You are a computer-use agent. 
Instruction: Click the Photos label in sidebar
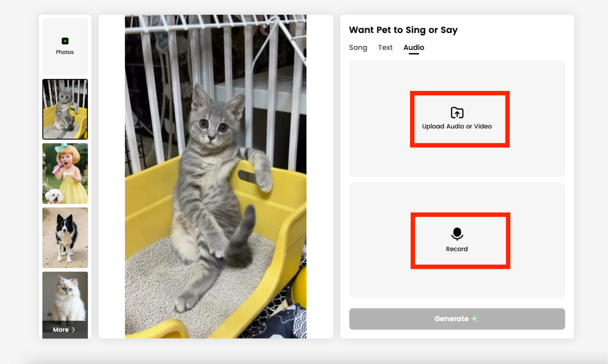tap(65, 52)
